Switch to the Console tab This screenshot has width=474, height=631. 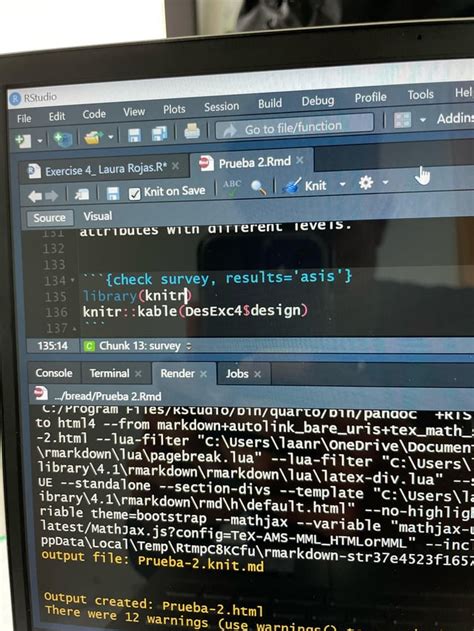[54, 373]
